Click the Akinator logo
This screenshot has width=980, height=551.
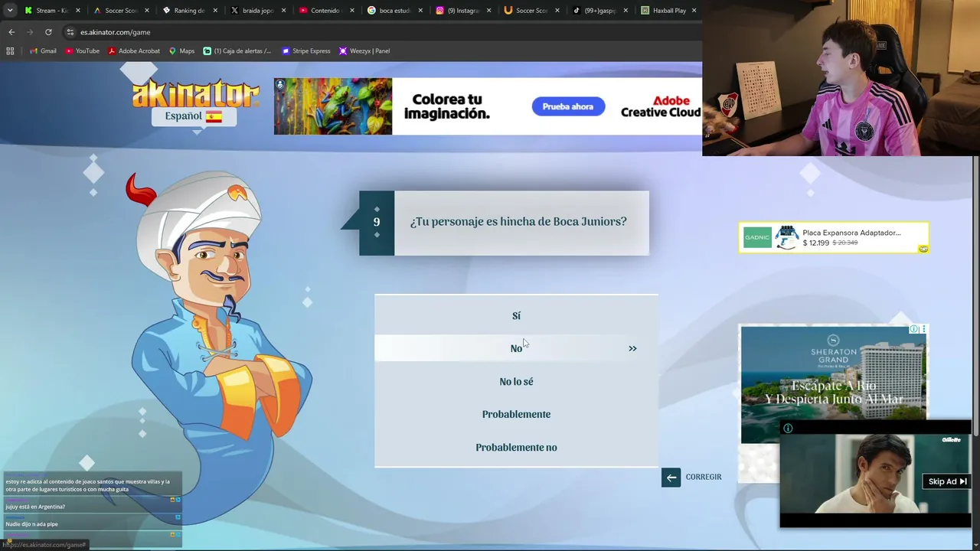tap(196, 93)
